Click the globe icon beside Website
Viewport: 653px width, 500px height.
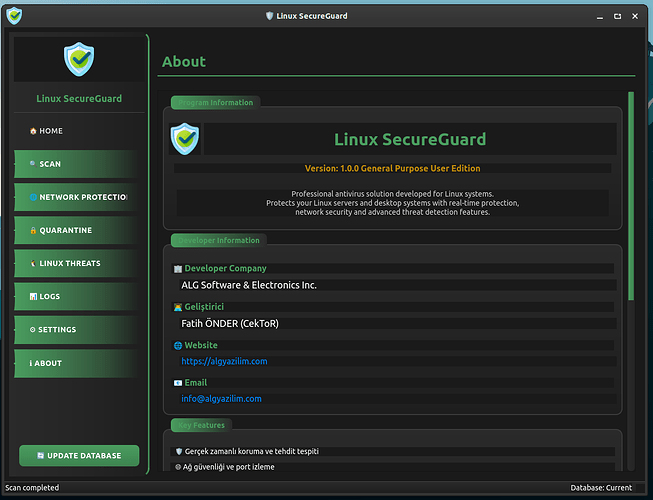click(x=178, y=346)
